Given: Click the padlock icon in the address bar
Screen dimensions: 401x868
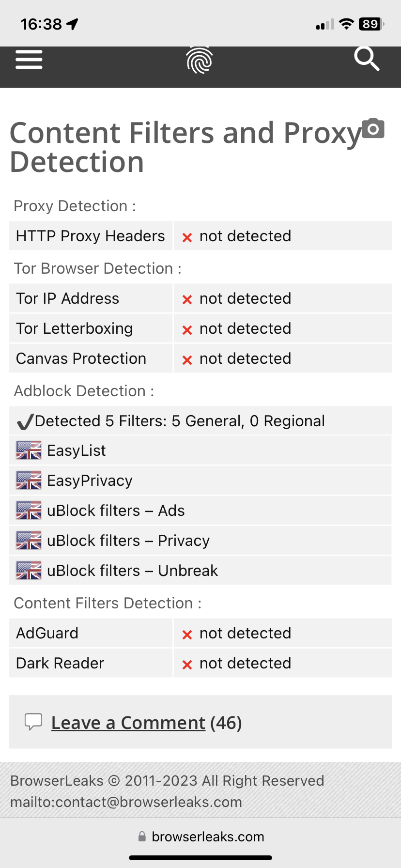Looking at the screenshot, I should pos(142,836).
